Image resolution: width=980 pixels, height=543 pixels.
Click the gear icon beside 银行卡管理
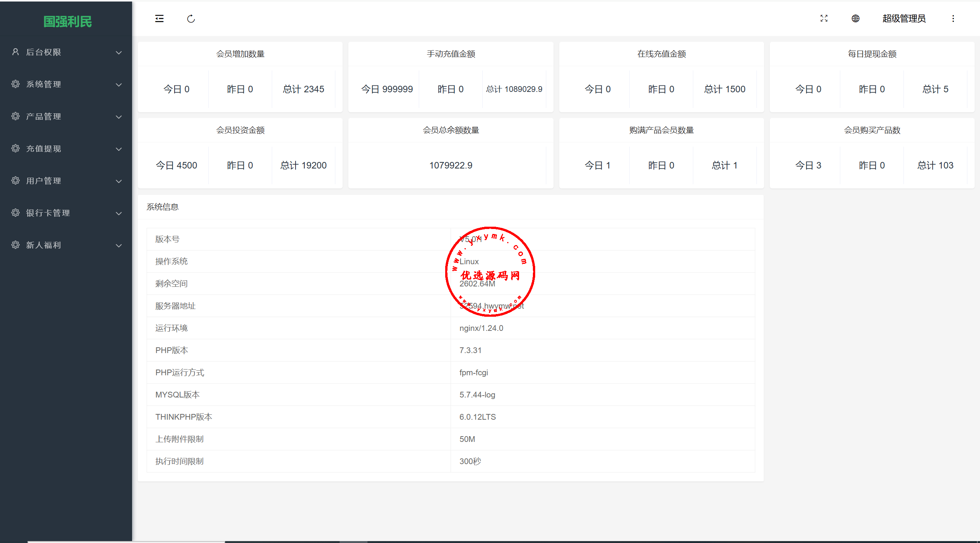(x=15, y=213)
